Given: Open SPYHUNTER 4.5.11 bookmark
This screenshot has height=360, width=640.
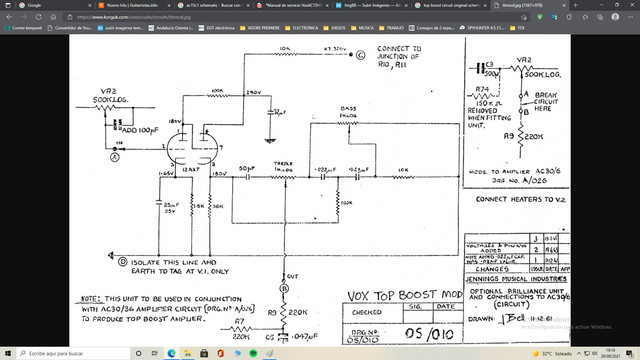Looking at the screenshot, I should pyautogui.click(x=482, y=28).
